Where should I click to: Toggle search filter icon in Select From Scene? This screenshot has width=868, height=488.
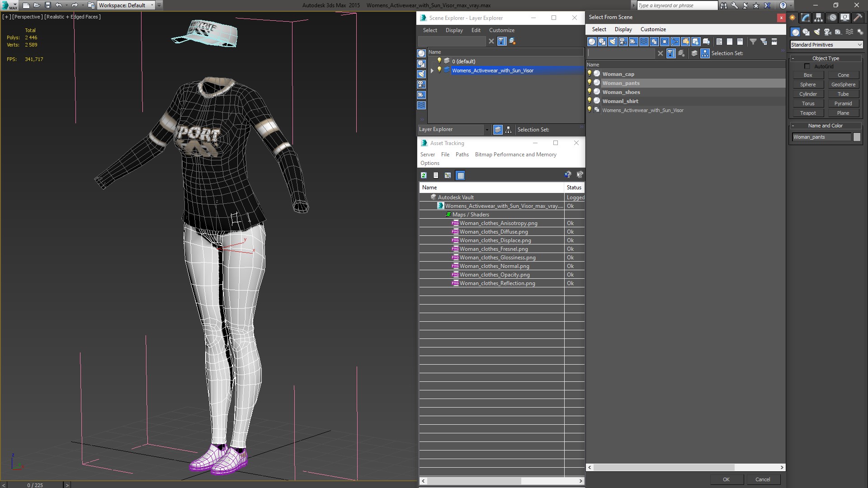[671, 53]
